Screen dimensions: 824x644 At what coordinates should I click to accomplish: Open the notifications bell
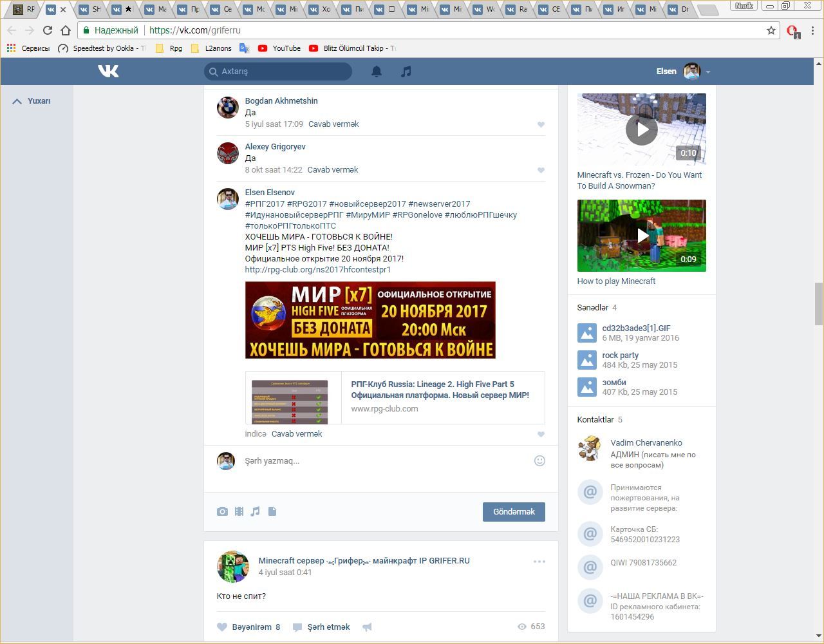click(377, 71)
